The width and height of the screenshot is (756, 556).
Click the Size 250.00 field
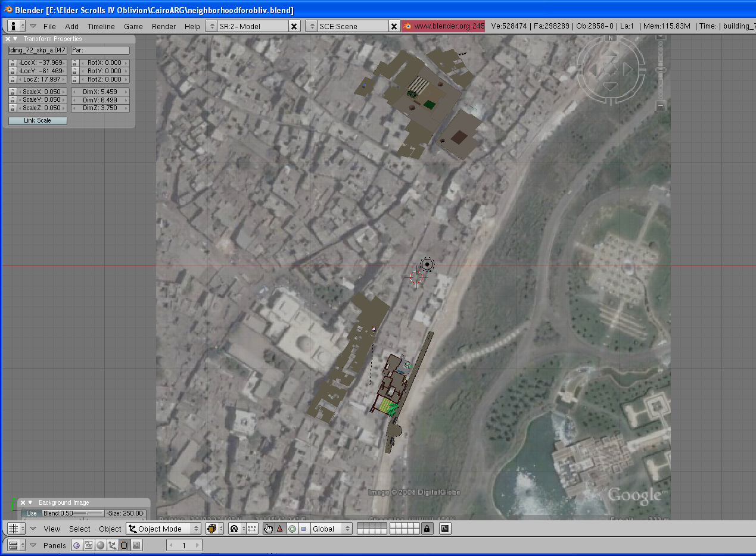(125, 513)
